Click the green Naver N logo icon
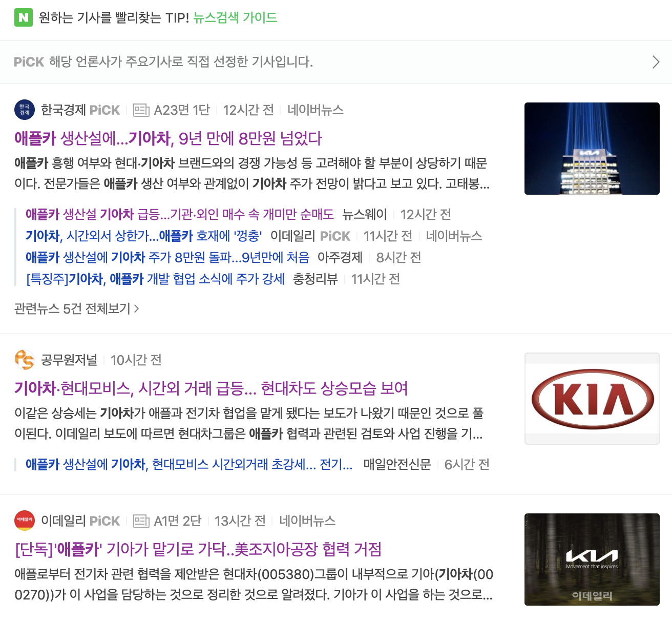The height and width of the screenshot is (621, 672). tap(24, 18)
